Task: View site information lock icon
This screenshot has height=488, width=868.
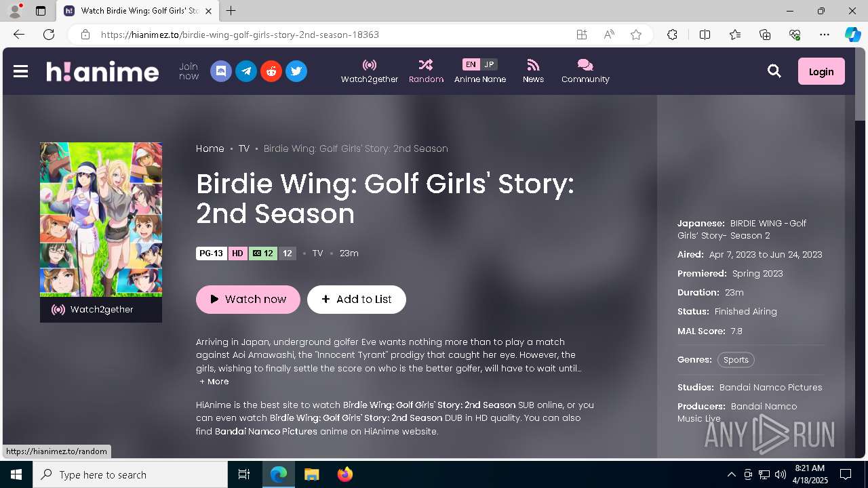Action: pos(85,35)
